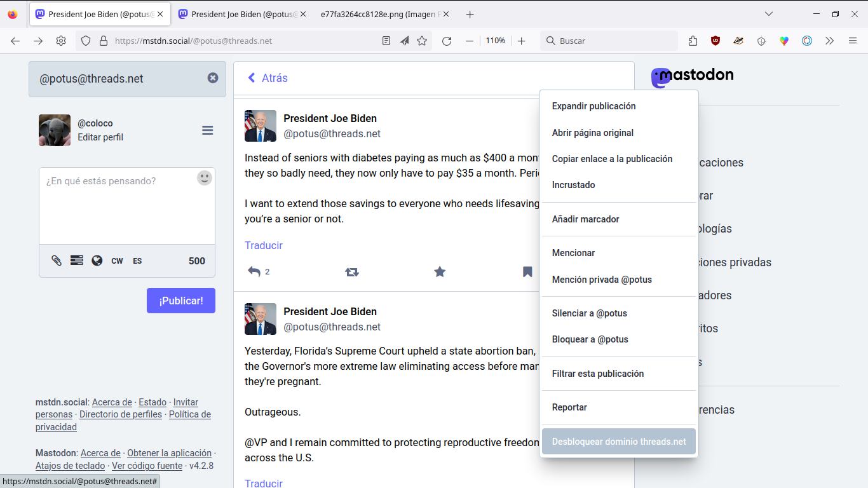Select Bloquear a @potus
Viewport: 868px width, 488px height.
pos(619,339)
